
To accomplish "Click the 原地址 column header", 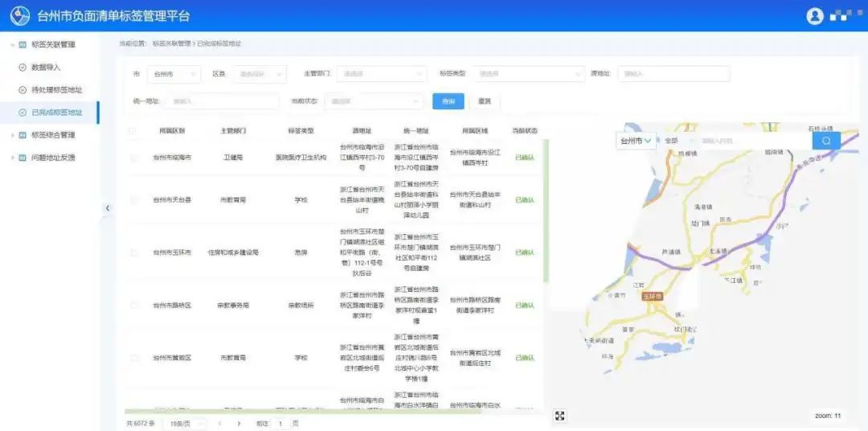I will tap(362, 131).
